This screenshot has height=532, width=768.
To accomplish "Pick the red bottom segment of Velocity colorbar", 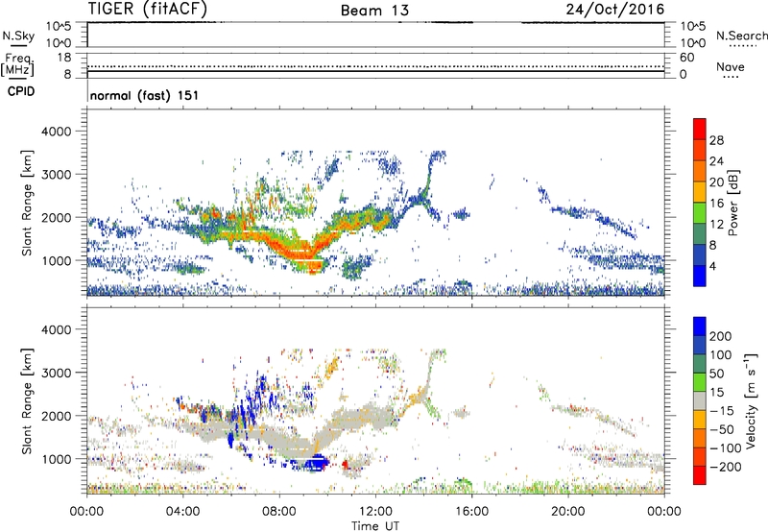I will (700, 475).
